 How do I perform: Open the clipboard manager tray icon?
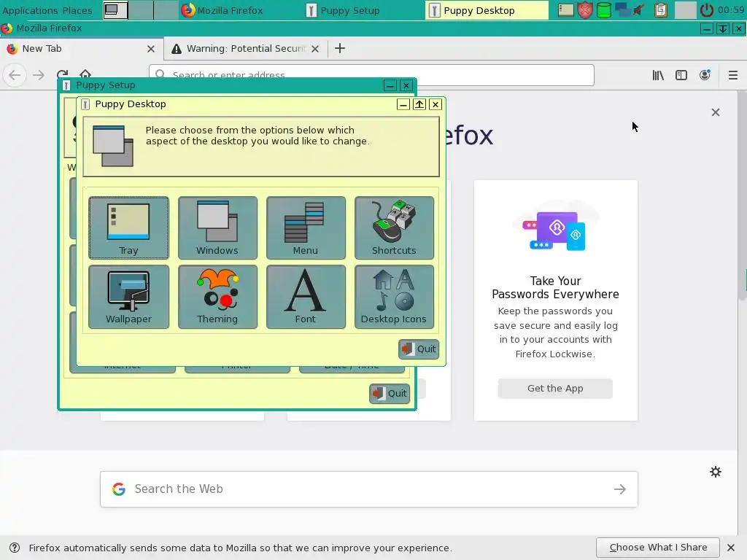click(661, 10)
